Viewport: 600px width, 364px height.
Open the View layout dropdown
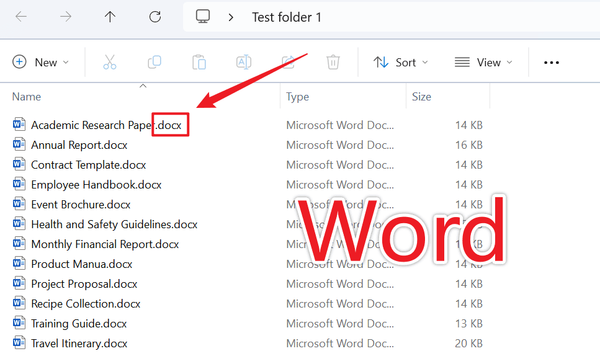[483, 62]
